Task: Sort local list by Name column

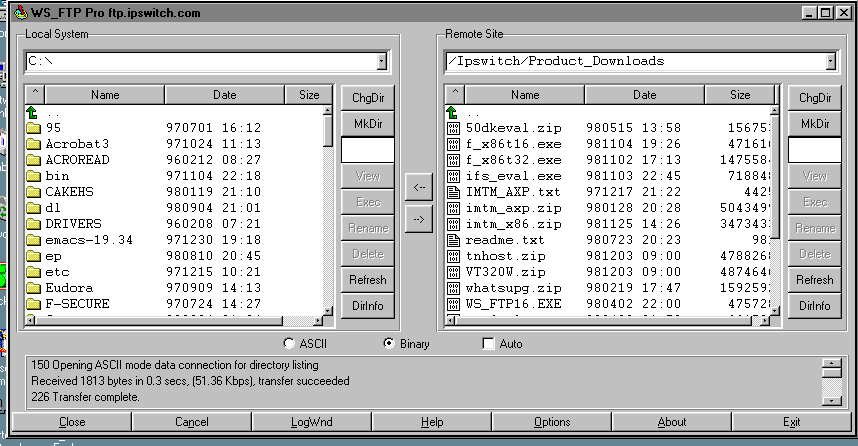Action: 105,95
